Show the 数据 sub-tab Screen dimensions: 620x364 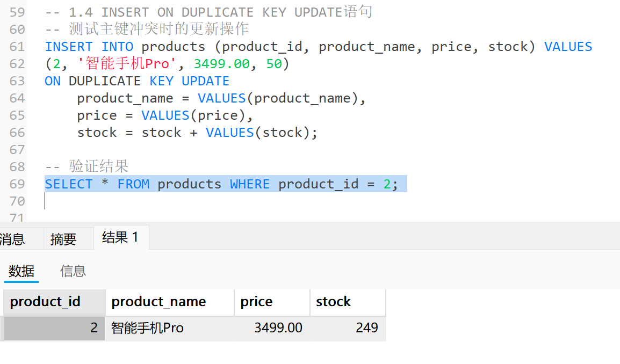(21, 271)
